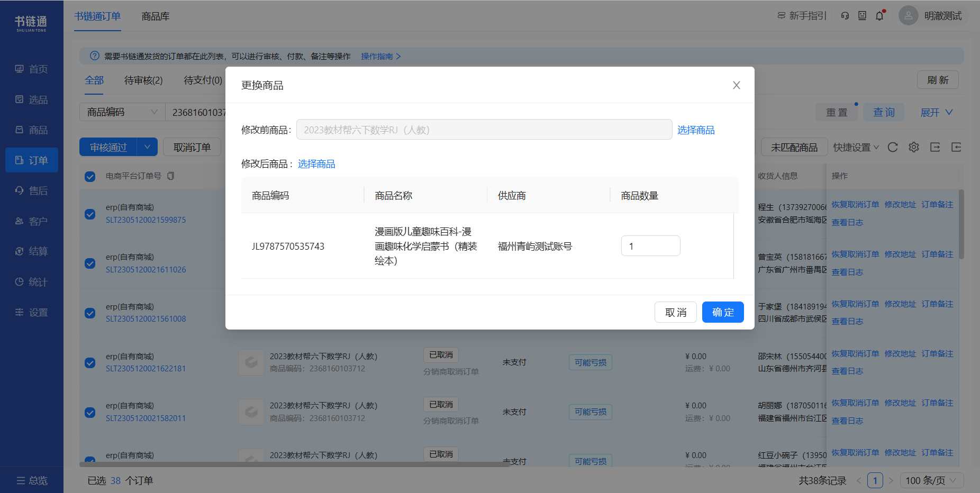980x493 pixels.
Task: Open 客户 in the sidebar
Action: (x=32, y=221)
